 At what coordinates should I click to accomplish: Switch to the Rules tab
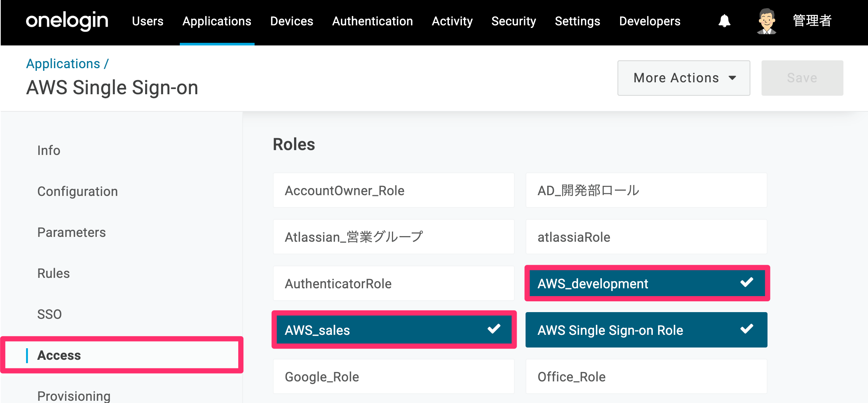pos(54,273)
